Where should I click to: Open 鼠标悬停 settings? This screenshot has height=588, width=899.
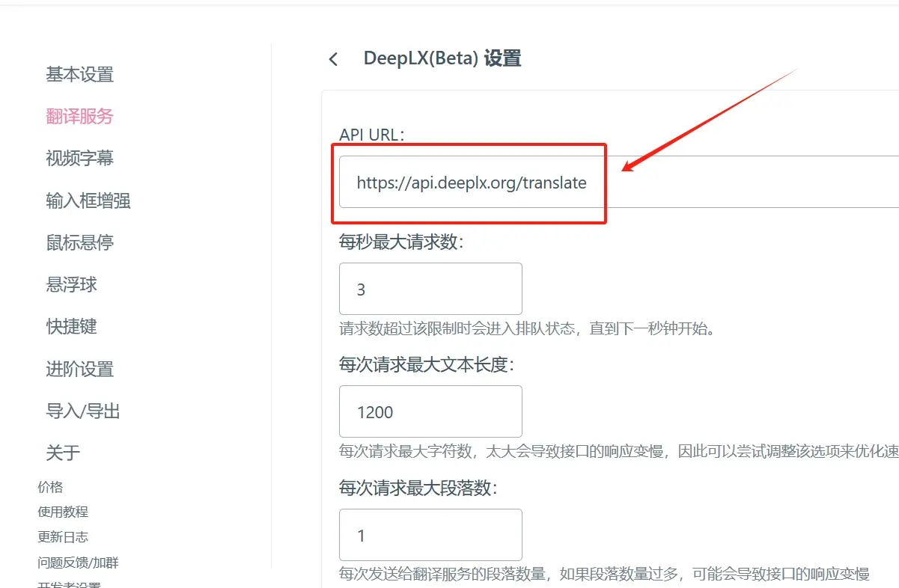[79, 242]
